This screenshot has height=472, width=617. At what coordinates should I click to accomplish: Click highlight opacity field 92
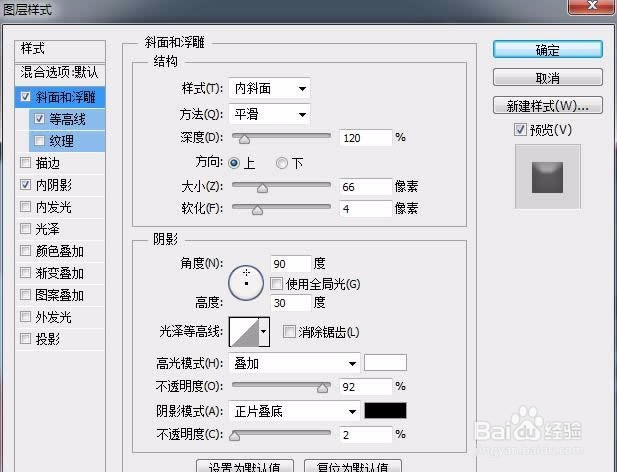pos(366,387)
